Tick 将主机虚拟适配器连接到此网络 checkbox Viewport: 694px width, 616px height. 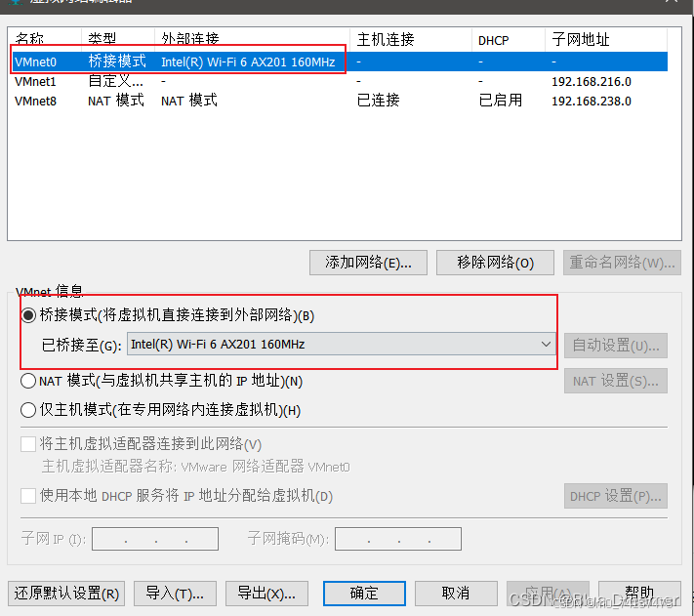click(28, 444)
